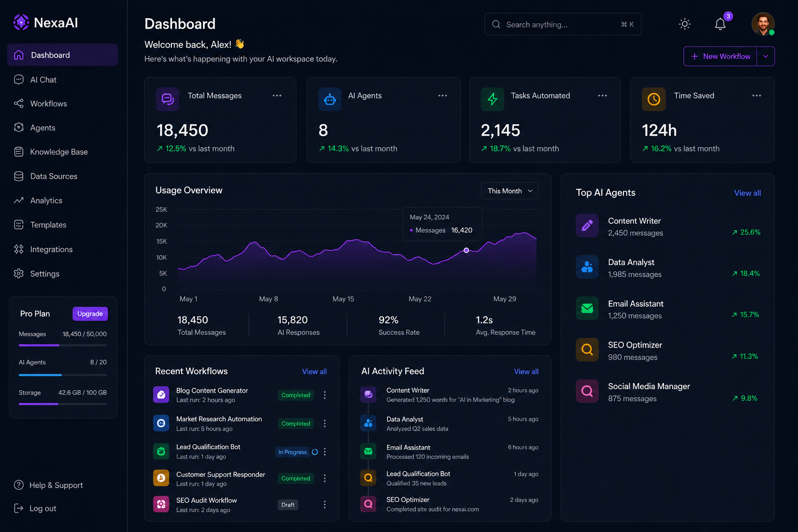This screenshot has height=532, width=798.
Task: Open Alex's profile avatar
Action: (763, 24)
